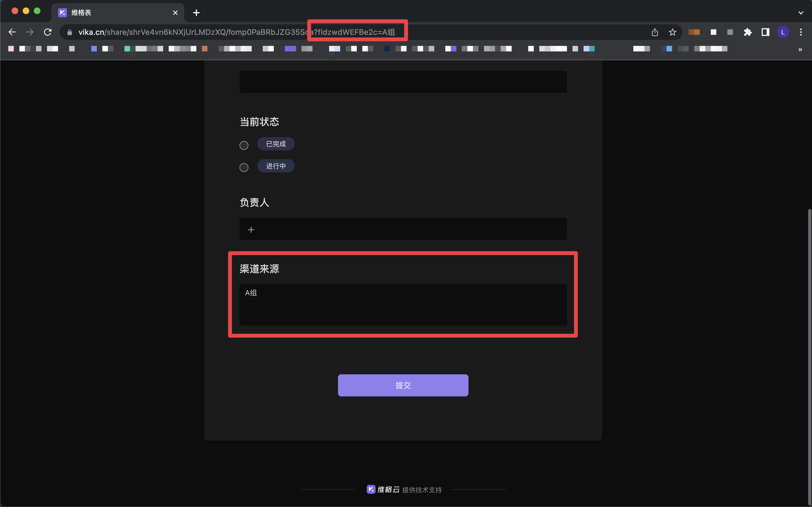Click the browser back arrow
This screenshot has height=507, width=812.
pos(12,32)
